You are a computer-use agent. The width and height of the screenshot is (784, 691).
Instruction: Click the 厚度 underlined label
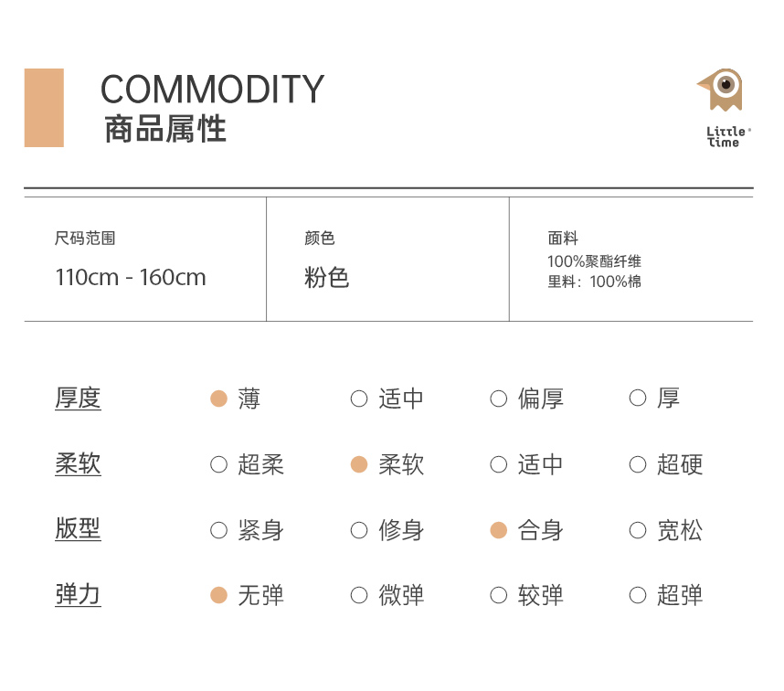(x=78, y=399)
